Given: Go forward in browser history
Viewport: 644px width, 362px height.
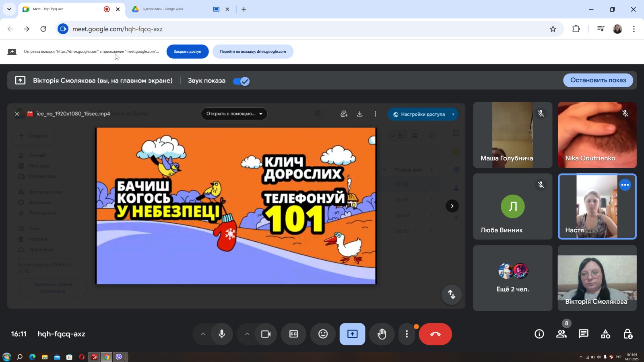Looking at the screenshot, I should pos(27,29).
